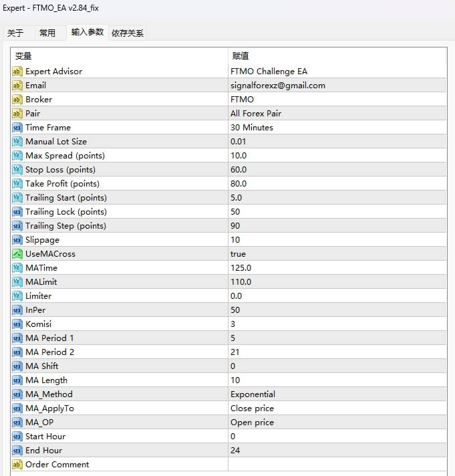
Task: Click the double icon beside Manual Lot Size
Action: click(17, 142)
